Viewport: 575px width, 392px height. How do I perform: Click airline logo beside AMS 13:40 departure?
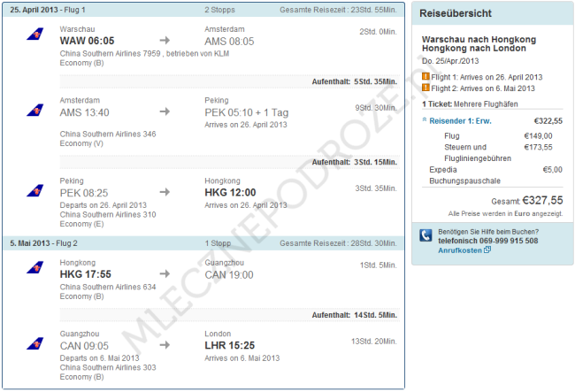(35, 111)
